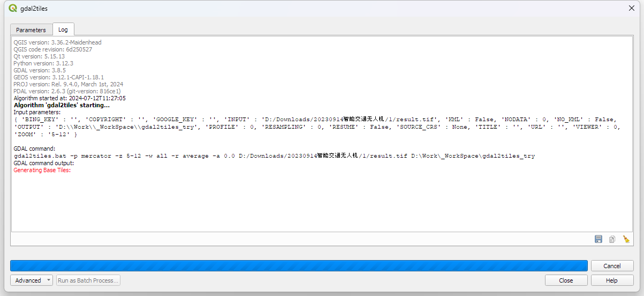
Task: Close the gdal2tiles dialog window
Action: pos(631,8)
